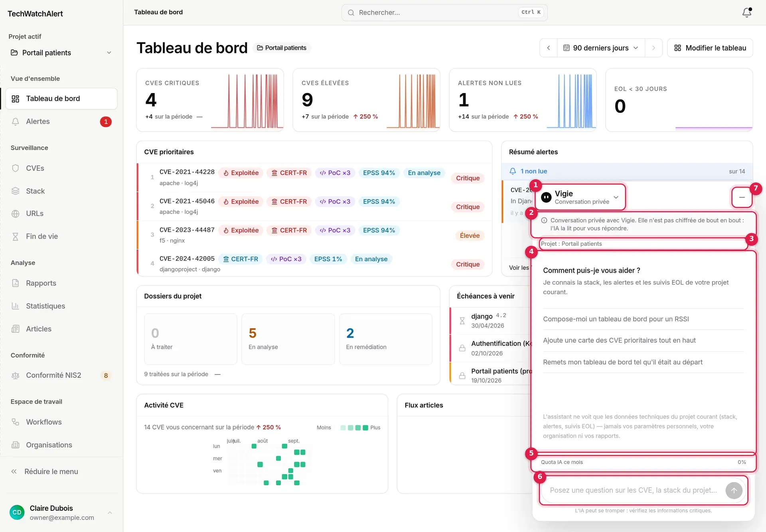Open Fin de vie hourglass icon
766x532 pixels.
coord(16,236)
